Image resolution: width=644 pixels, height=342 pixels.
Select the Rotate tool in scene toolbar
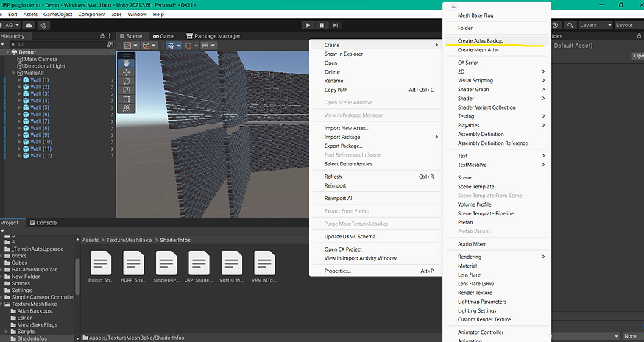tap(126, 81)
